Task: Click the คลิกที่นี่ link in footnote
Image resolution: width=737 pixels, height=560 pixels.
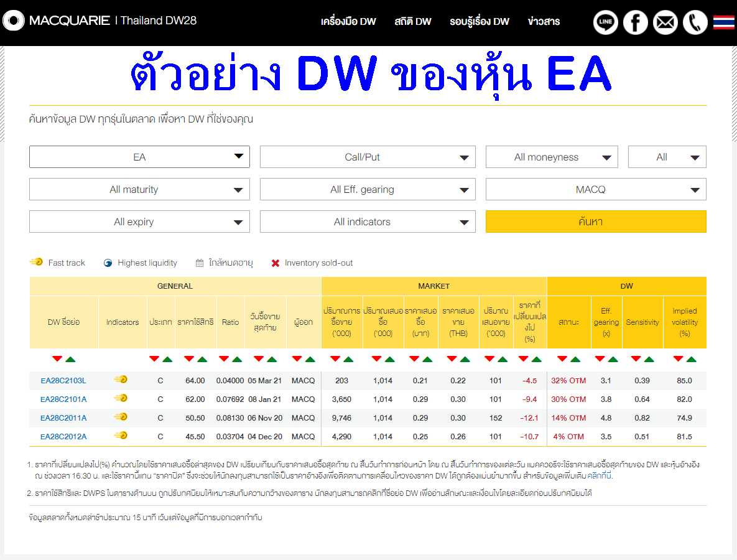Action: (600, 476)
